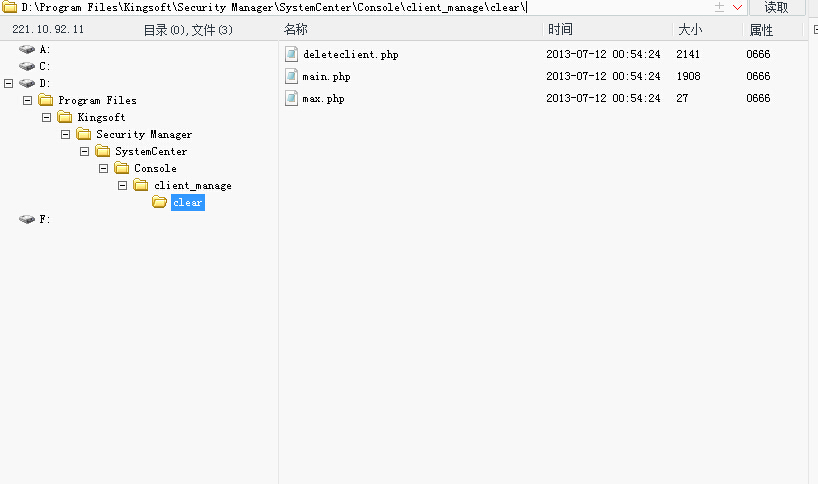Select the F: drive icon
This screenshot has height=484, width=818.
point(27,219)
